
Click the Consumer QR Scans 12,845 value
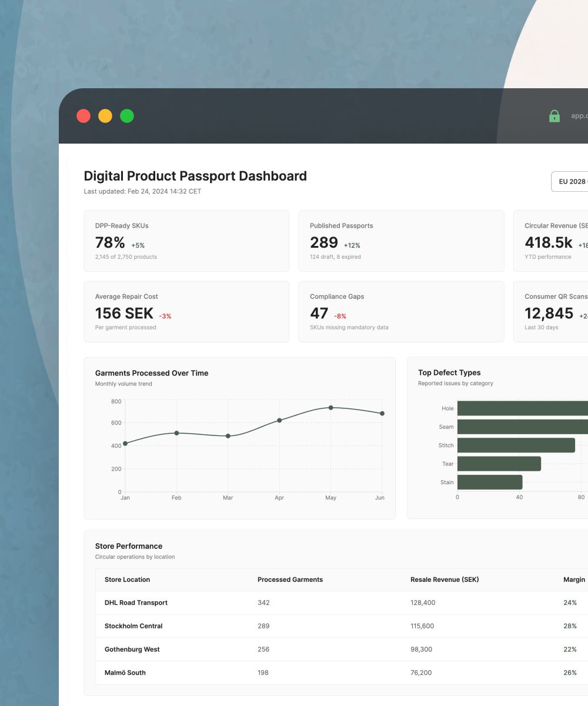[549, 314]
